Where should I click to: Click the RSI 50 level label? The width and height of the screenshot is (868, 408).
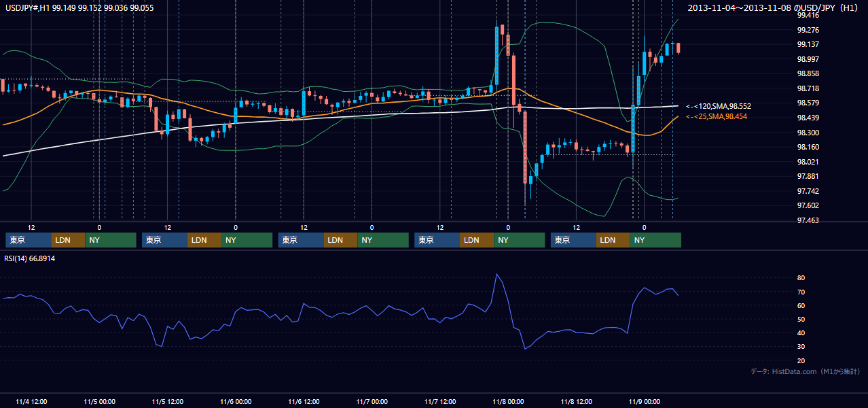[801, 319]
